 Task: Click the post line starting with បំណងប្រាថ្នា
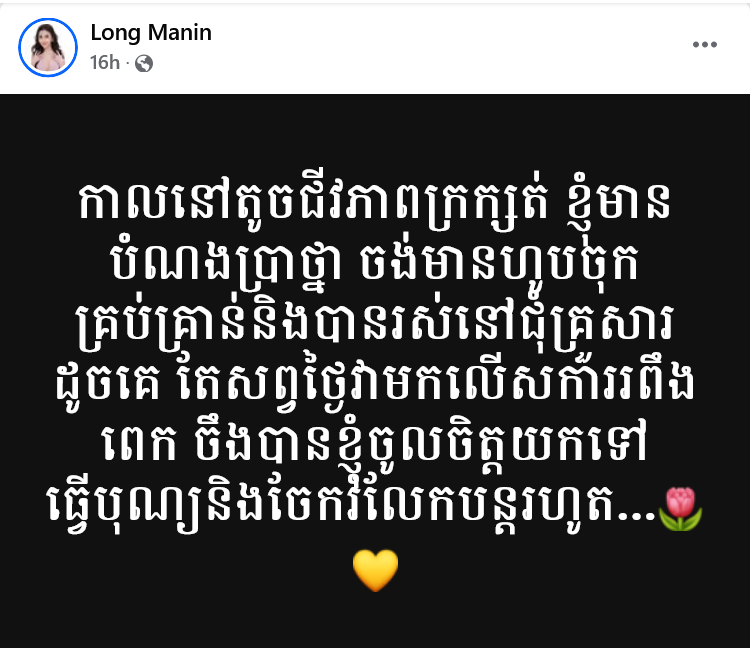[375, 267]
